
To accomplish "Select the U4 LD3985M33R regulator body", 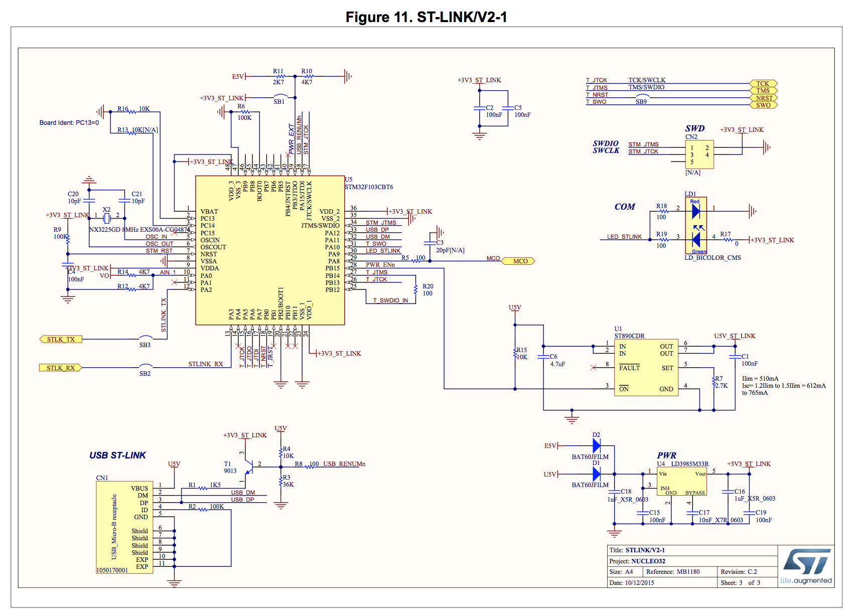I will pyautogui.click(x=682, y=482).
